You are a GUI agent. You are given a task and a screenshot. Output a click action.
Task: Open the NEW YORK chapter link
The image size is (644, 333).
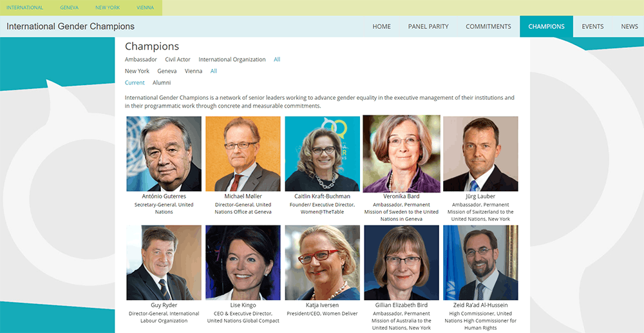pyautogui.click(x=108, y=8)
